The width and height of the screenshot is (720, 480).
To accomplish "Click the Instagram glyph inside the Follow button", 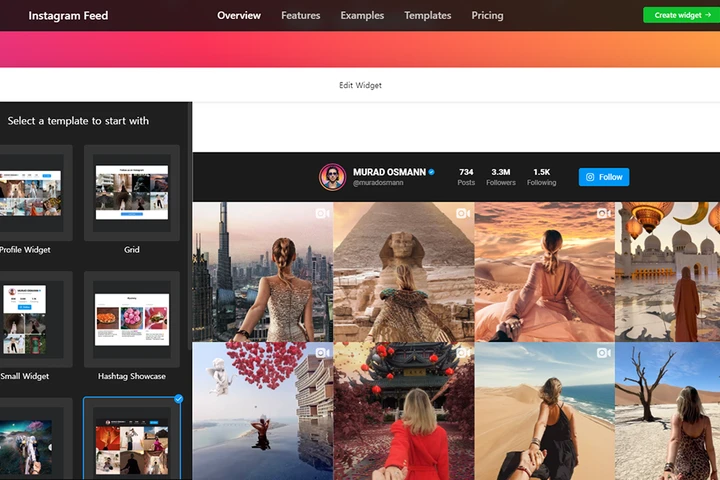I will [590, 177].
